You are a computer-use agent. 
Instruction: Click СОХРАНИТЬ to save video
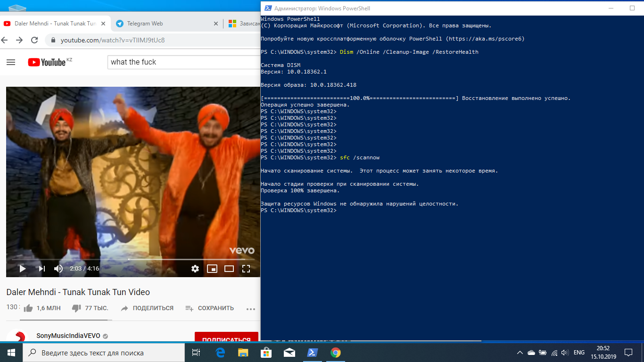click(x=209, y=308)
